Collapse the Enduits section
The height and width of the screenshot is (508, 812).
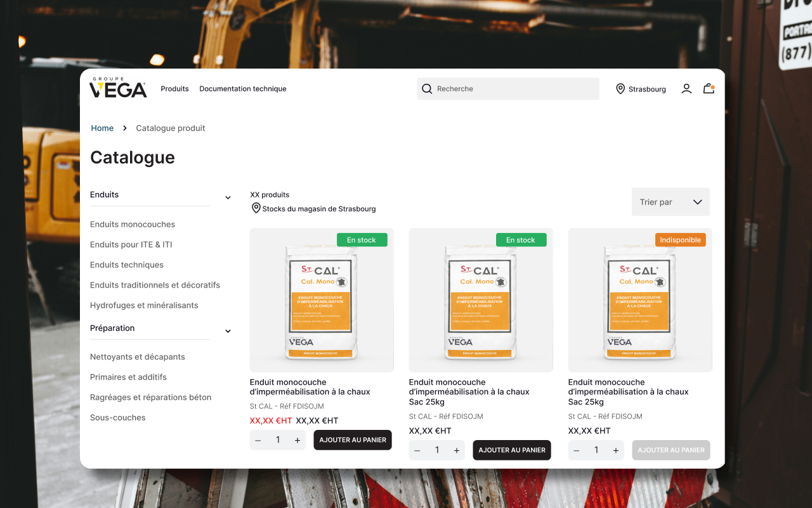[x=228, y=197]
